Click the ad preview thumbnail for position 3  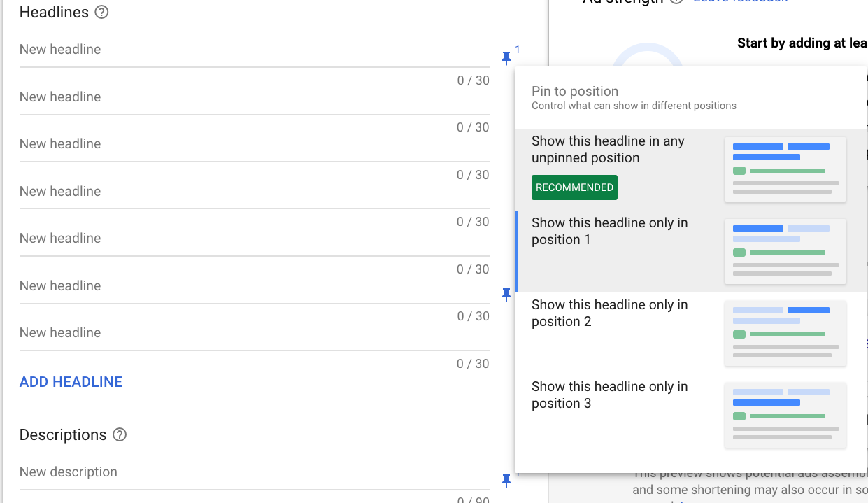(x=785, y=415)
